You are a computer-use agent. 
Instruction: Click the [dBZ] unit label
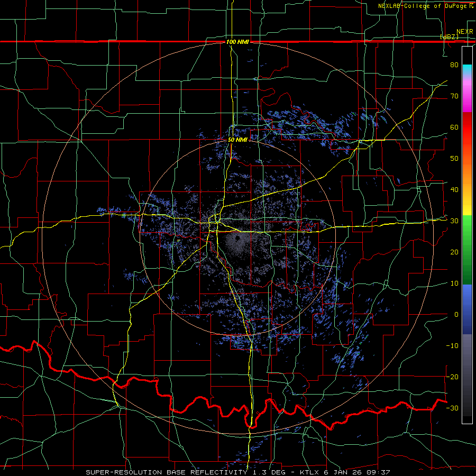point(449,37)
